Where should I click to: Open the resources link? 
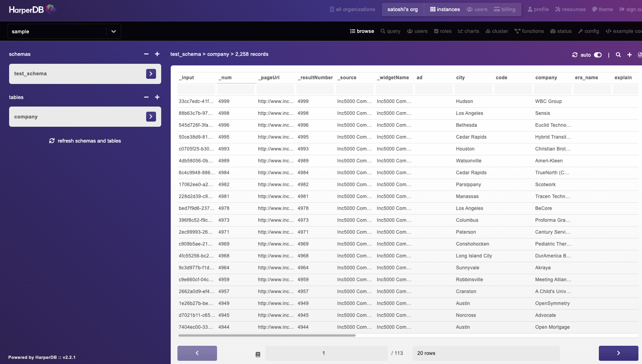coord(570,10)
